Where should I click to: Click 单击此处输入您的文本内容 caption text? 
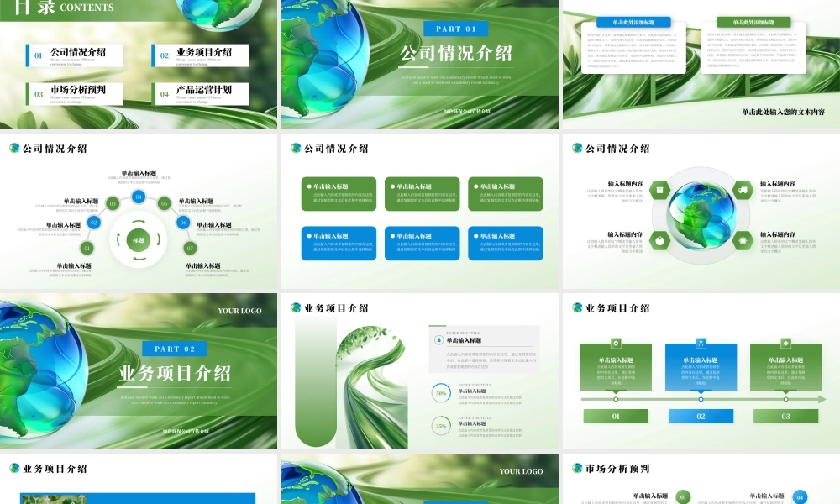pos(783,112)
